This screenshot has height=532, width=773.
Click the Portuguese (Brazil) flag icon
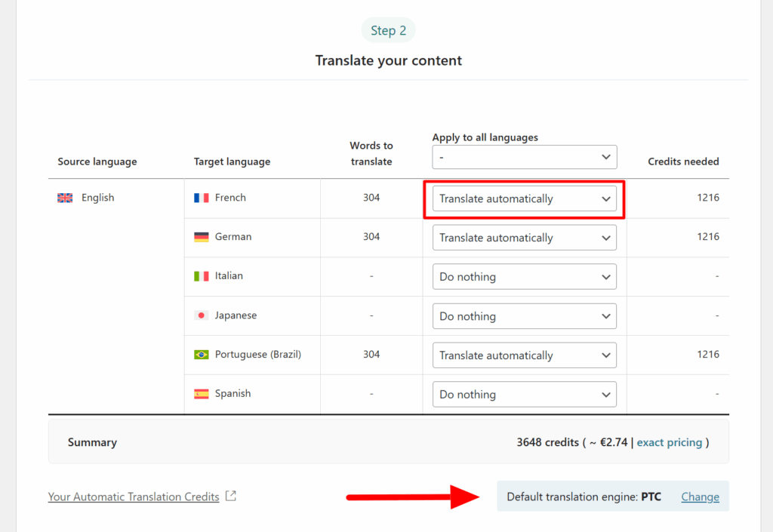[x=200, y=355]
